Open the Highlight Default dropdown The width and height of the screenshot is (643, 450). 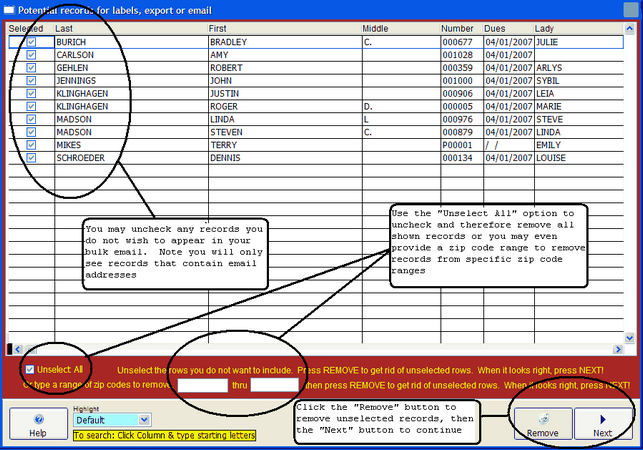coord(145,420)
